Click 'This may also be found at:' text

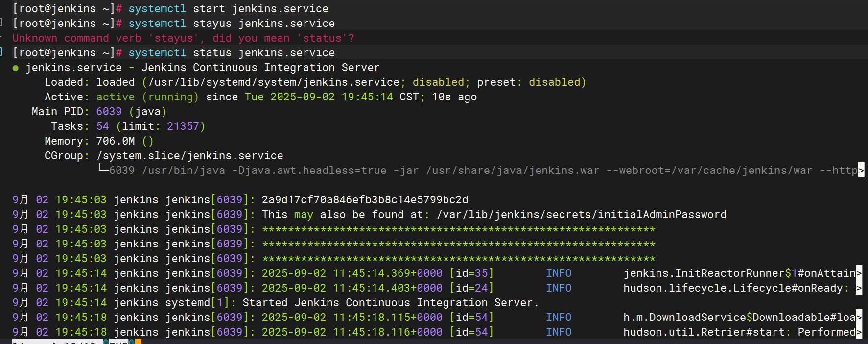[x=346, y=215]
